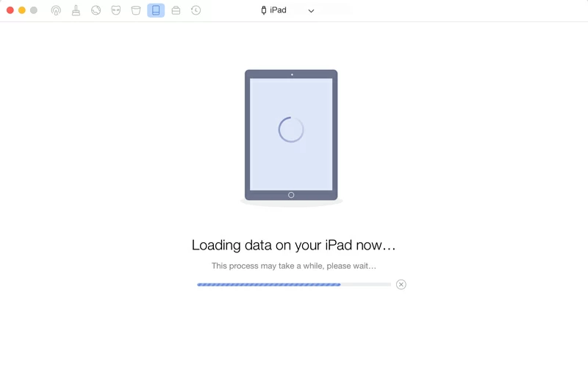The height and width of the screenshot is (365, 588).
Task: Select the Deep Clean brush icon
Action: [x=76, y=10]
